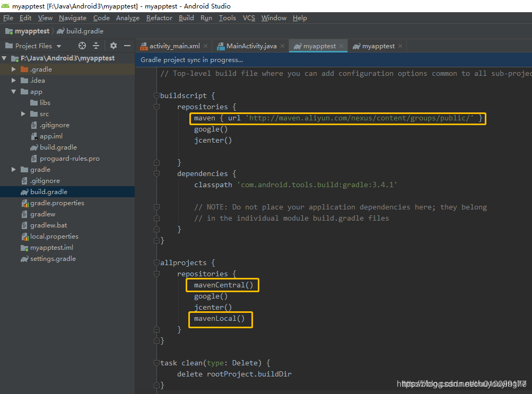Viewport: 532px width, 394px height.
Task: Close the activity_main.xml tab
Action: coord(206,46)
